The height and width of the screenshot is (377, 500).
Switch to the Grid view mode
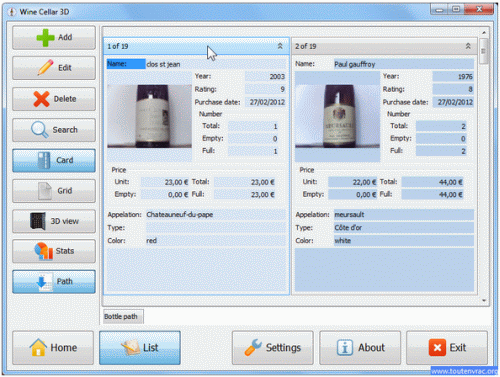point(54,191)
